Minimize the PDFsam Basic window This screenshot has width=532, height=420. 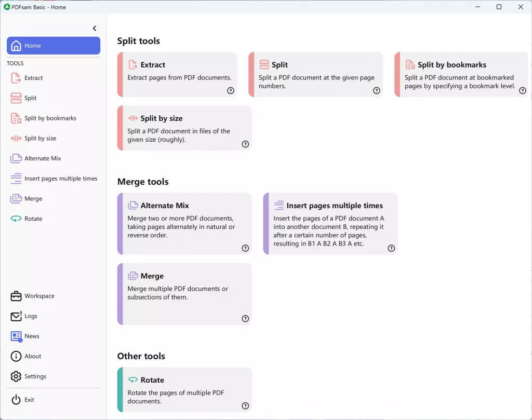[477, 7]
